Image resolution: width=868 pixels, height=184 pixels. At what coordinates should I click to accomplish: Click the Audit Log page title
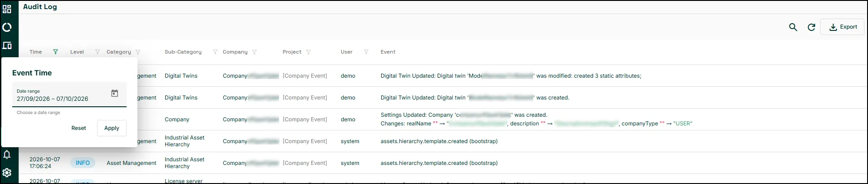coord(40,7)
